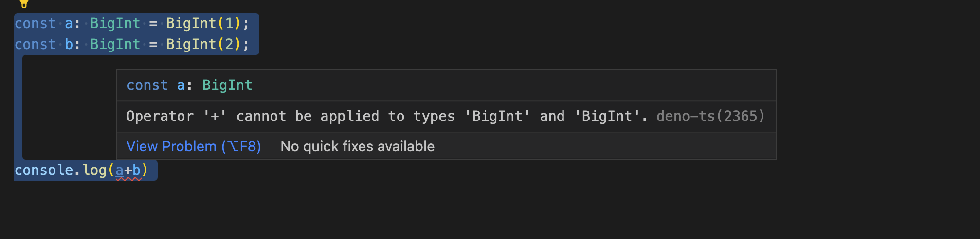Screen dimensions: 980x239
Task: Click variable name b in second declaration
Action: click(x=69, y=44)
